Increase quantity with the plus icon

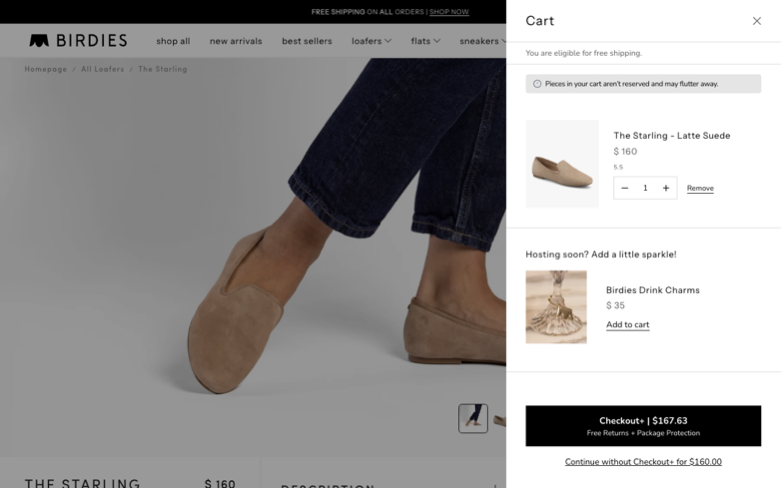pyautogui.click(x=666, y=188)
